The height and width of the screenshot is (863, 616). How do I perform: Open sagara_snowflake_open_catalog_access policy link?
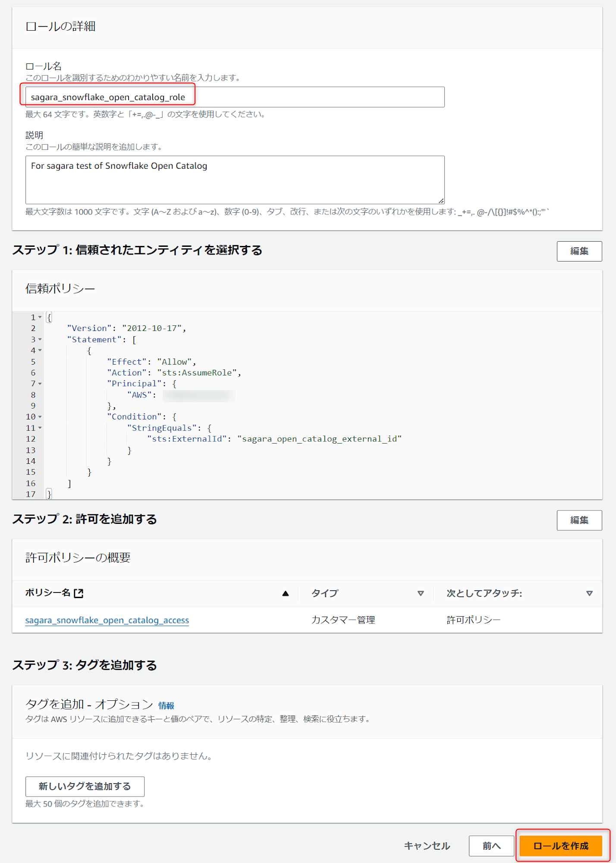[107, 620]
